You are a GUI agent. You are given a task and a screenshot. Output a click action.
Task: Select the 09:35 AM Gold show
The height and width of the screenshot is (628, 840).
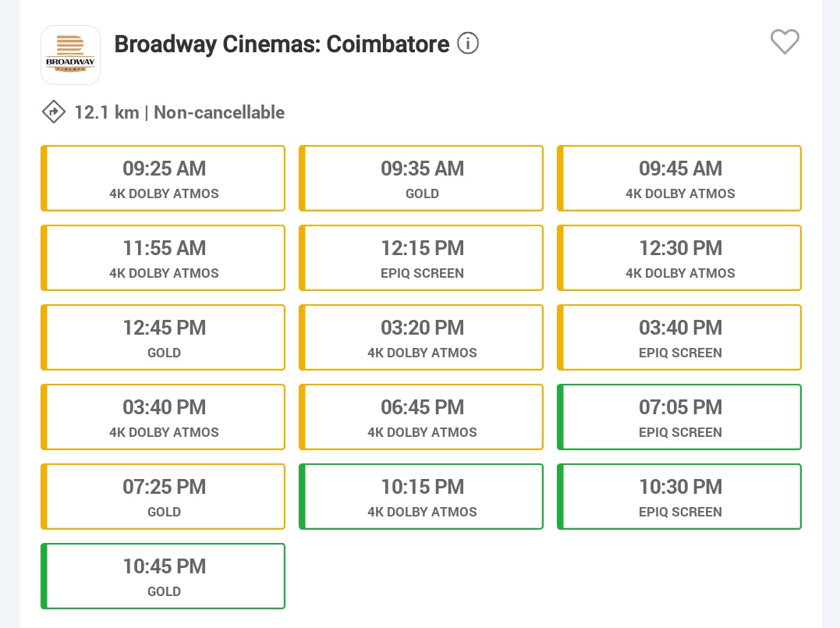pos(421,179)
